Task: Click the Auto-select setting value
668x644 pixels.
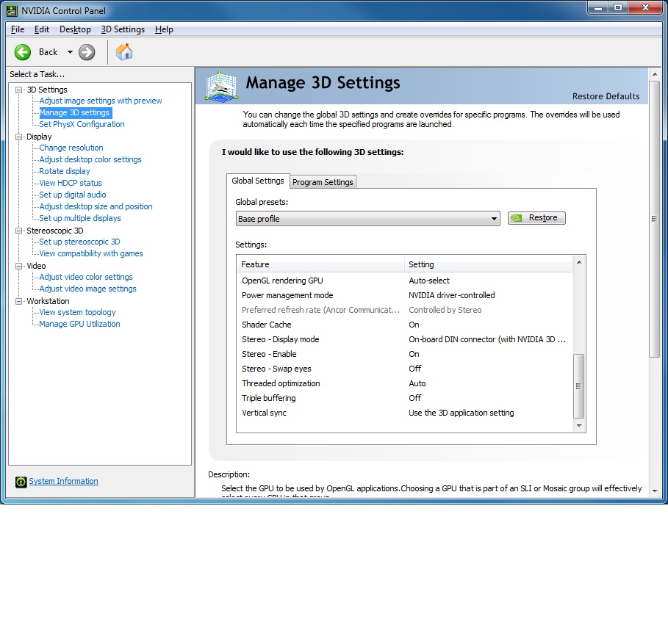Action: [429, 281]
